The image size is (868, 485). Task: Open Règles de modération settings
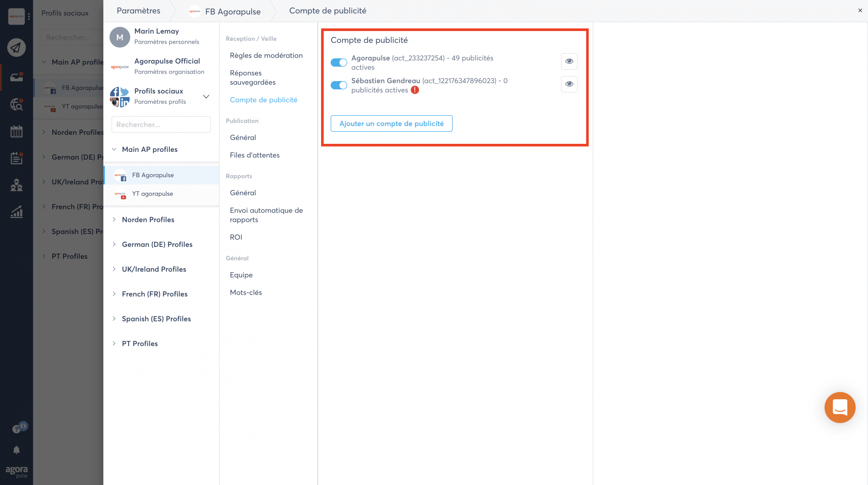pyautogui.click(x=266, y=55)
